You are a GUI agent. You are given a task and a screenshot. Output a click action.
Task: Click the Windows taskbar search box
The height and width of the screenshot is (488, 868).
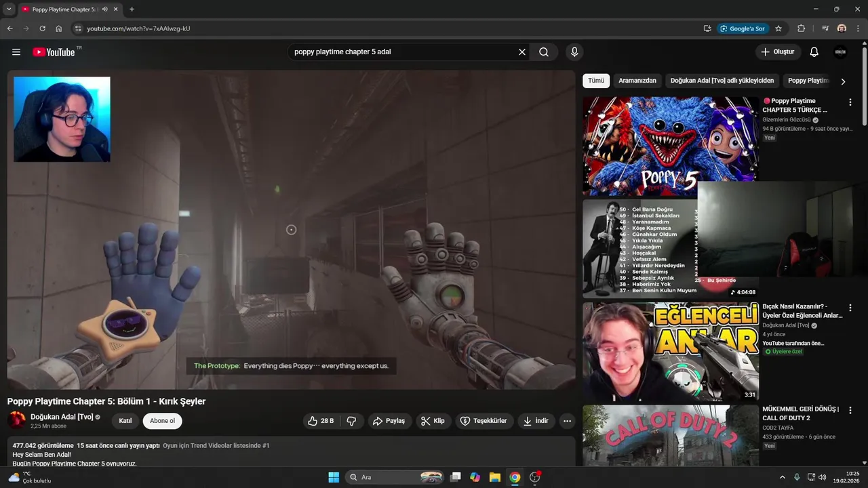coord(395,477)
